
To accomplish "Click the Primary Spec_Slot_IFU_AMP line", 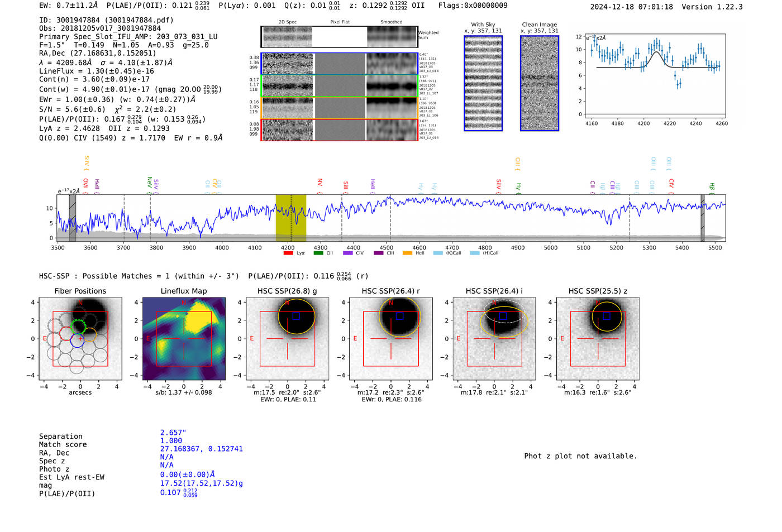I will pyautogui.click(x=128, y=37).
